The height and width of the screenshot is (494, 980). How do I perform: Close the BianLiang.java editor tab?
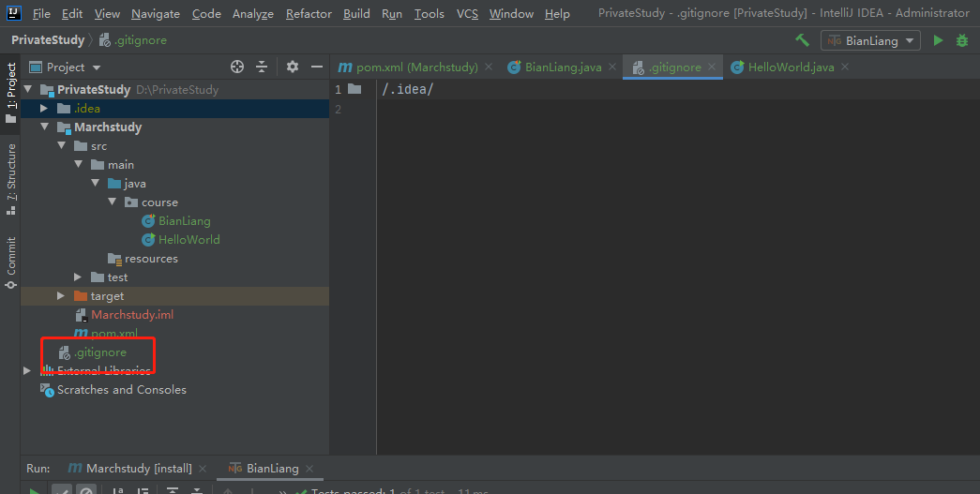tap(612, 67)
